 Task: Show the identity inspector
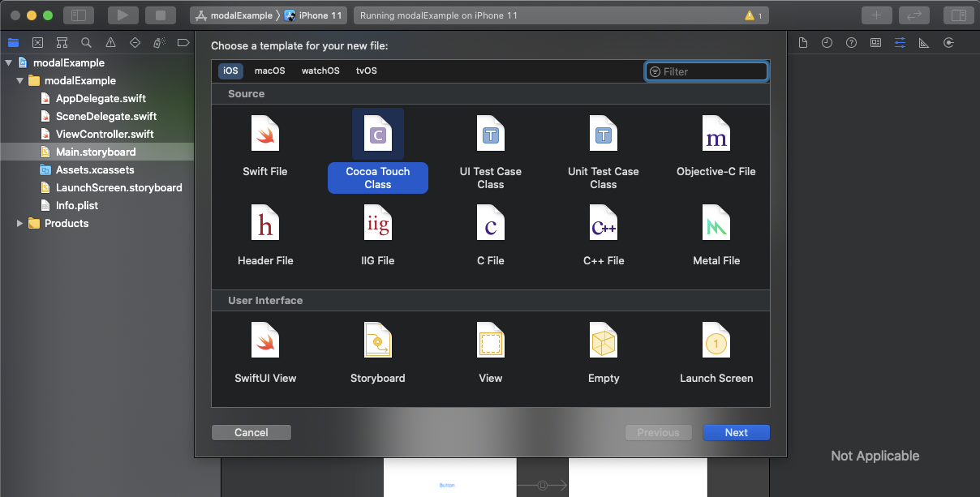875,43
